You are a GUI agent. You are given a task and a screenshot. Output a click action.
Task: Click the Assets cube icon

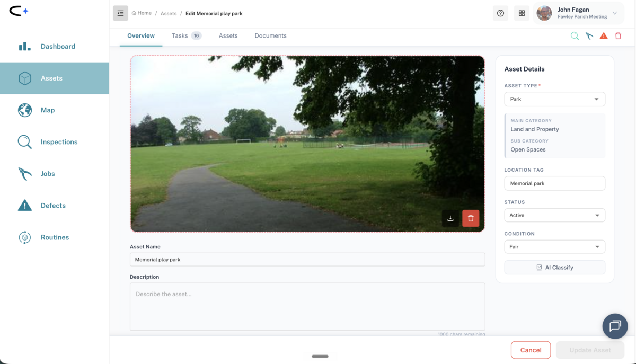(25, 78)
